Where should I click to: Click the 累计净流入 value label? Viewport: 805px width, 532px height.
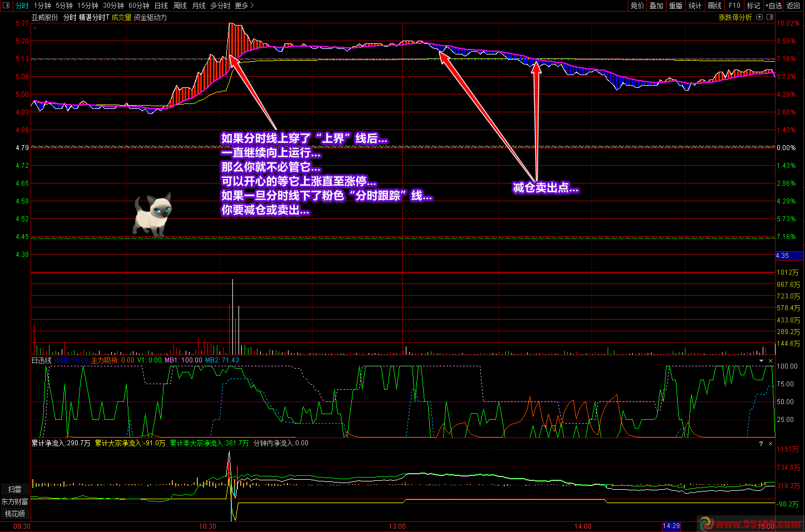(61, 443)
